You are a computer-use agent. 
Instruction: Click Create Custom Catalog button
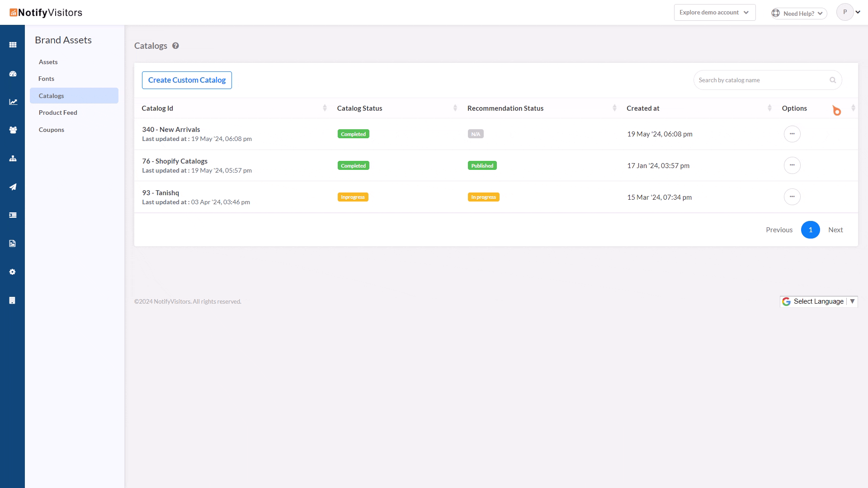187,80
